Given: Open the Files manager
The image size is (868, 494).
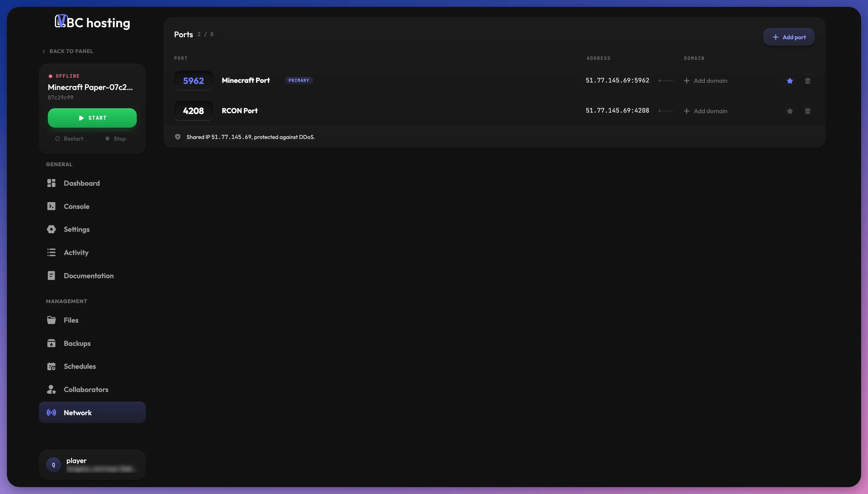Looking at the screenshot, I should click(x=92, y=320).
